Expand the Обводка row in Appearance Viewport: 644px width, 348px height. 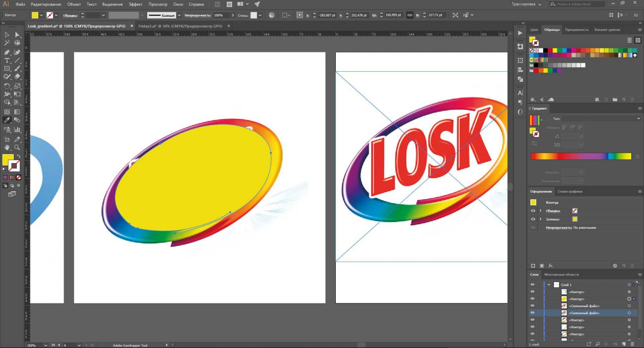click(x=540, y=211)
